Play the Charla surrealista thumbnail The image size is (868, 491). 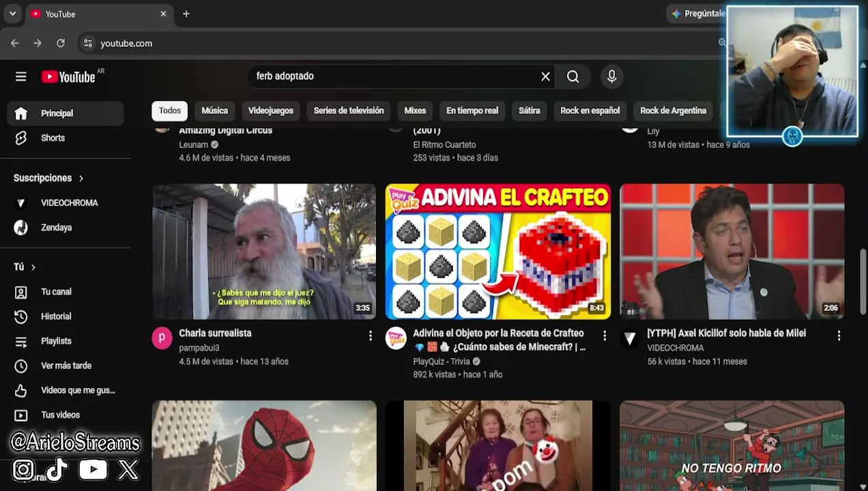pyautogui.click(x=264, y=252)
